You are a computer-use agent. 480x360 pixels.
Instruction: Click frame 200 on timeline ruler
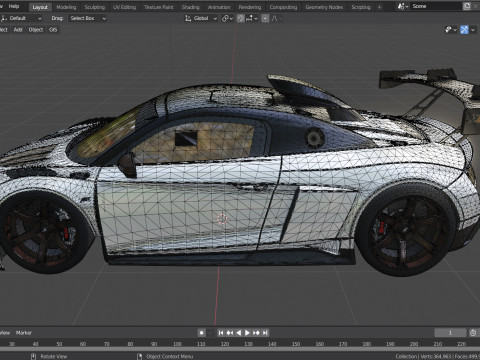pos(414,344)
